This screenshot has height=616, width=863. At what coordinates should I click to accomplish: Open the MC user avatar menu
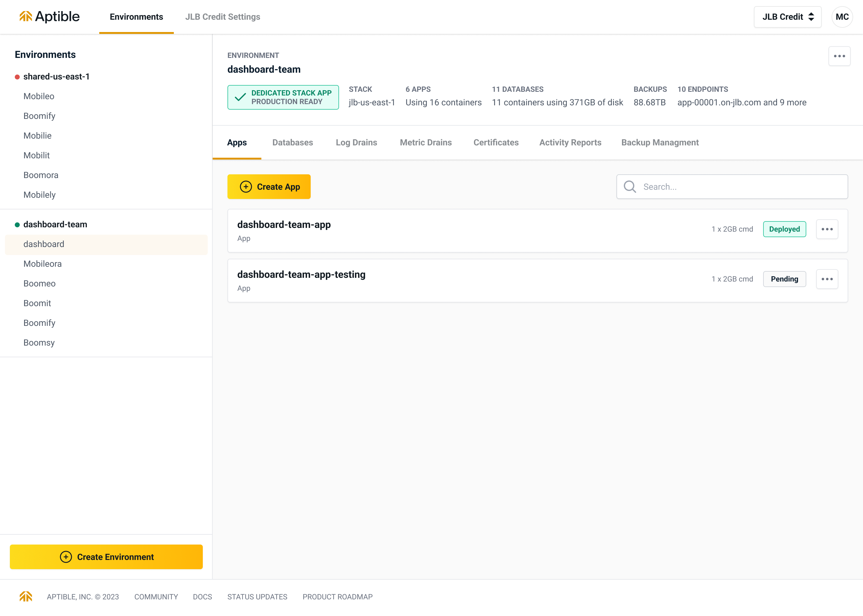tap(842, 17)
